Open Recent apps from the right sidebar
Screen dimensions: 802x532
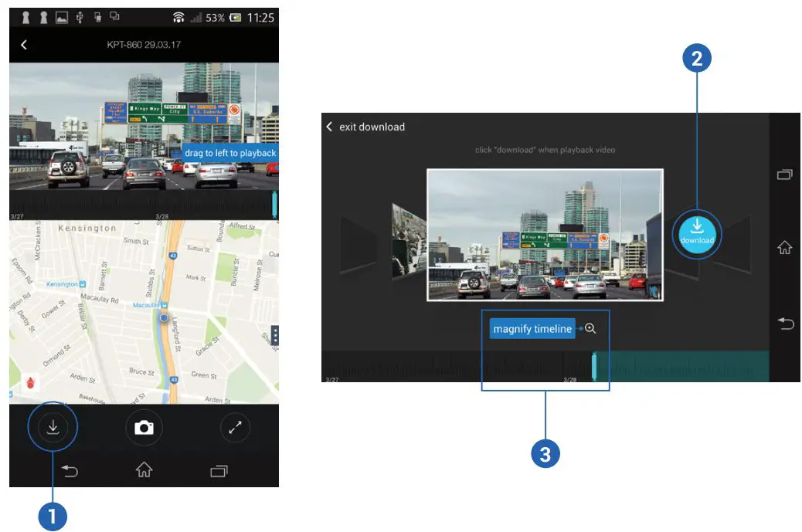coord(785,174)
